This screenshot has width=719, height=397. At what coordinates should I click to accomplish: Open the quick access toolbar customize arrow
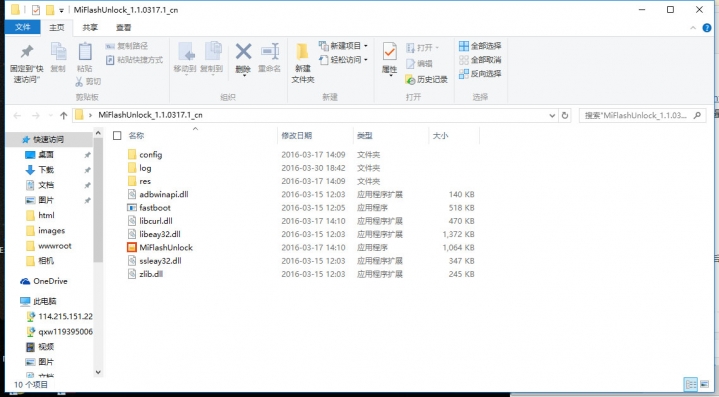(x=61, y=10)
